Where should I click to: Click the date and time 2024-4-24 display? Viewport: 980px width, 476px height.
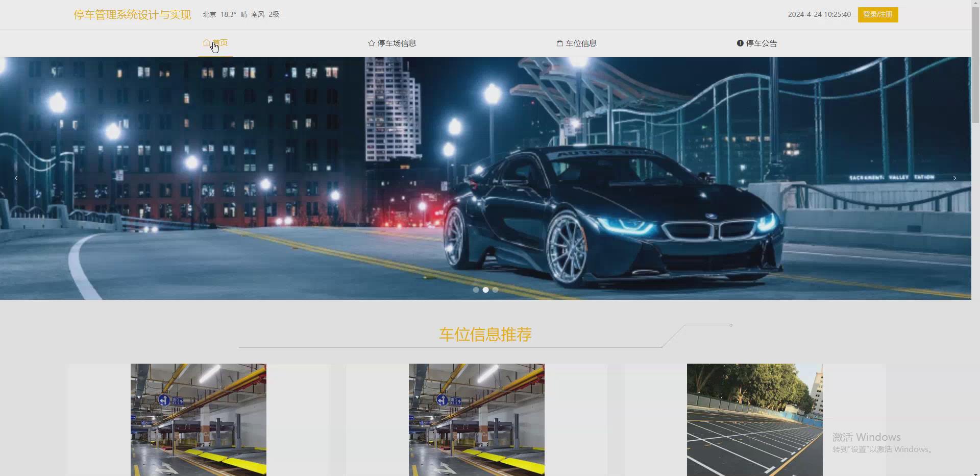coord(819,14)
